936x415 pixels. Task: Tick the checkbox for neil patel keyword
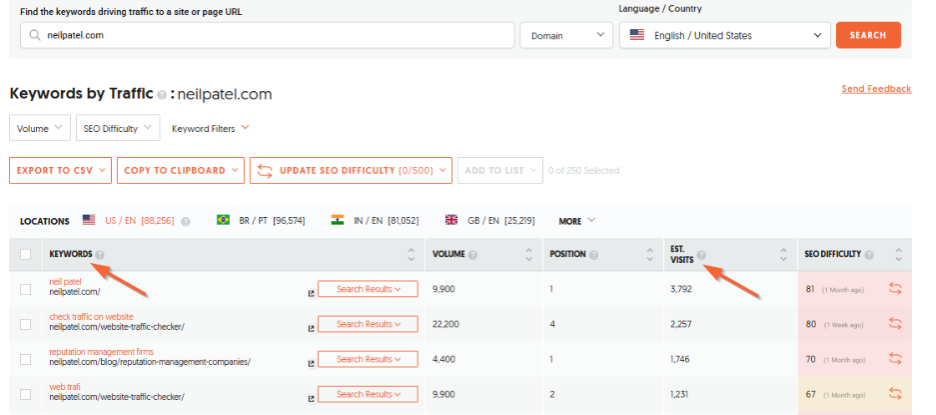[26, 289]
